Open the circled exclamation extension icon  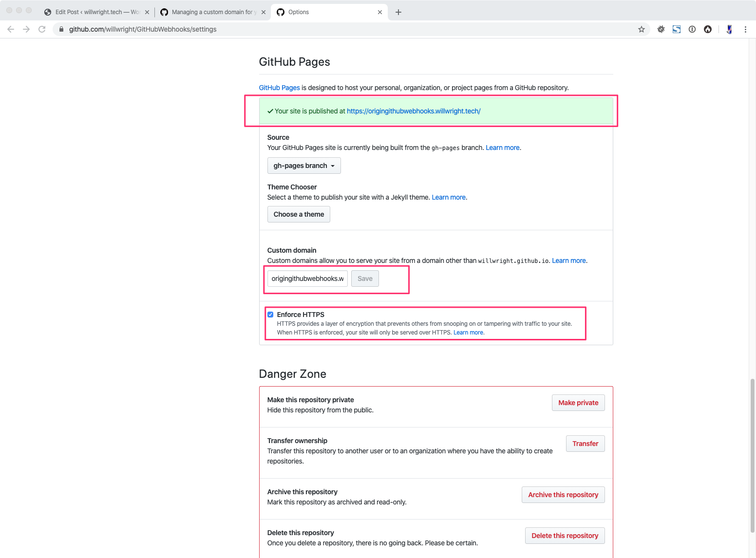(x=692, y=29)
